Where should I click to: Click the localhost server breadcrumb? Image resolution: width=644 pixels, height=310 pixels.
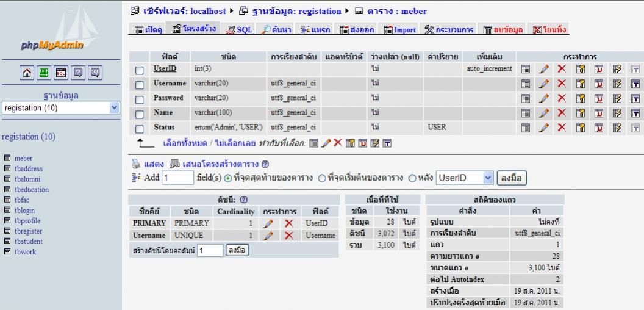[184, 11]
